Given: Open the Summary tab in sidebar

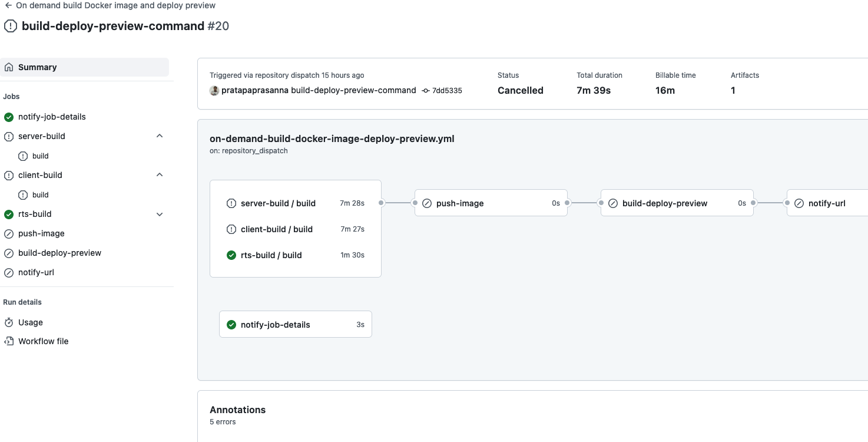Looking at the screenshot, I should (x=38, y=67).
